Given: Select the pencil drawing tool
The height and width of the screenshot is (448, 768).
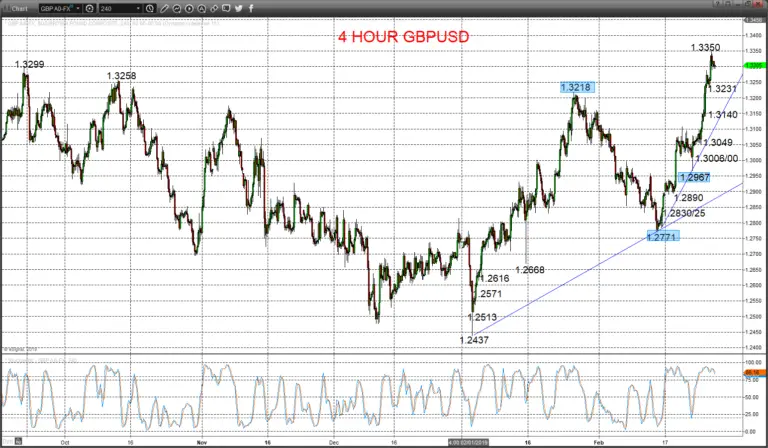Looking at the screenshot, I should [x=164, y=8].
